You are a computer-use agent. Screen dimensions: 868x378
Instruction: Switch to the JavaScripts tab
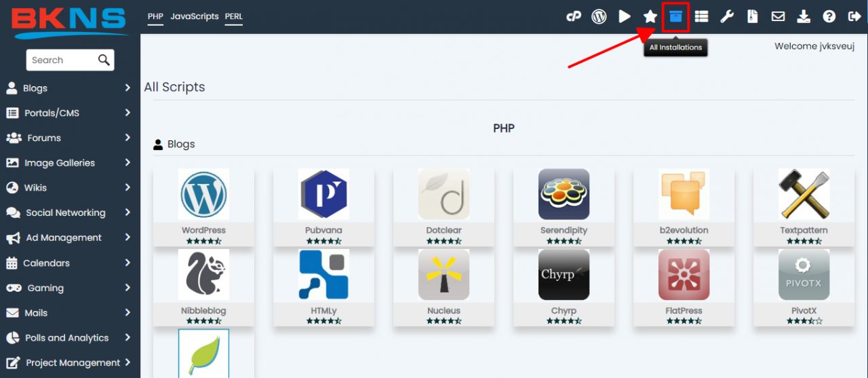tap(195, 16)
